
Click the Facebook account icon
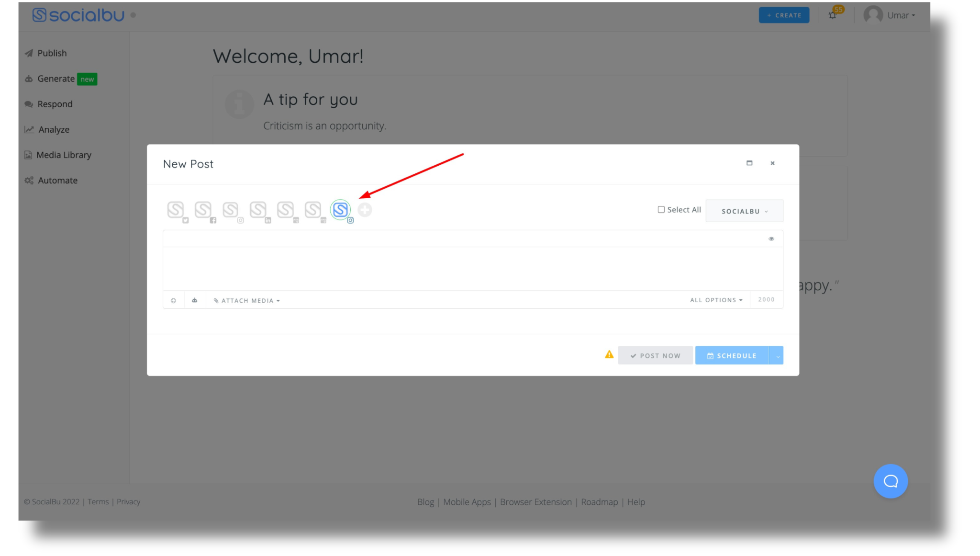[203, 210]
